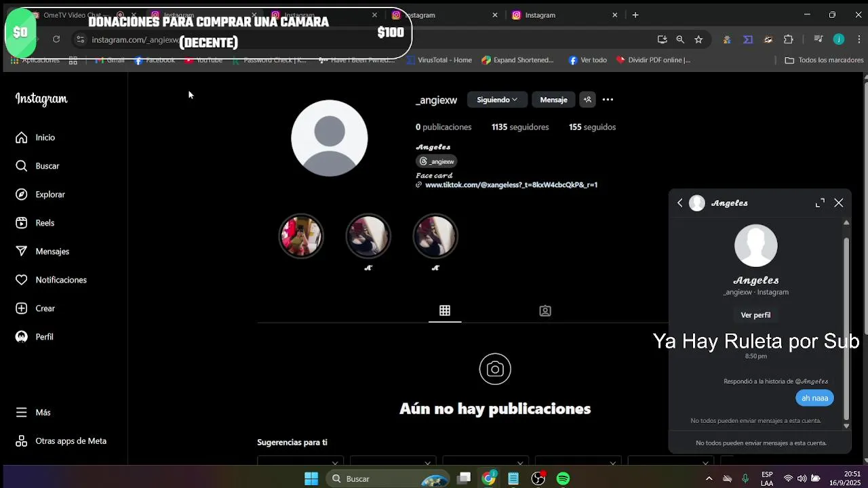Open the Dividir PDF online bookmark

[x=653, y=60]
